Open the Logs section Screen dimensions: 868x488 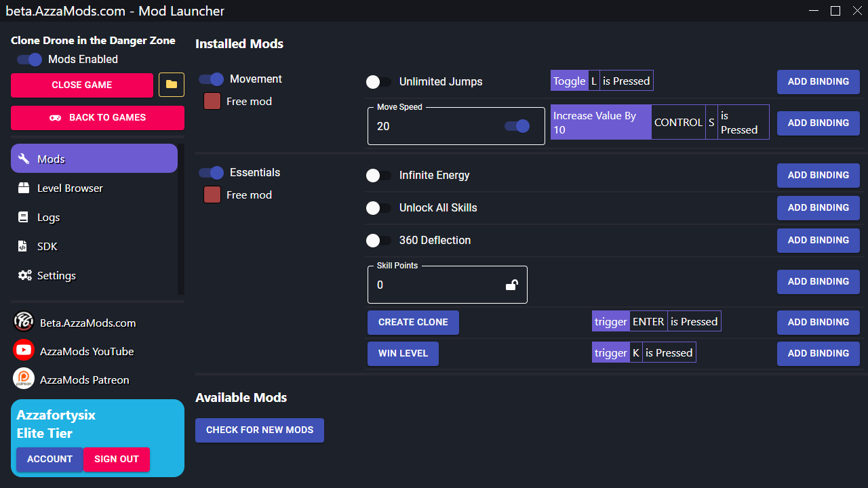point(94,217)
